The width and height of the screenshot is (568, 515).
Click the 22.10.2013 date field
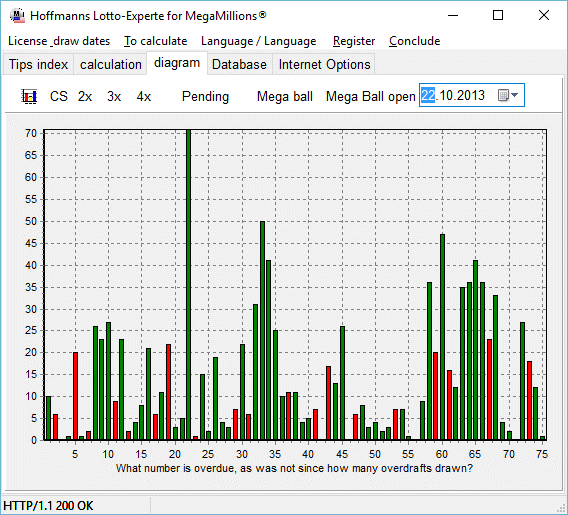pos(472,95)
